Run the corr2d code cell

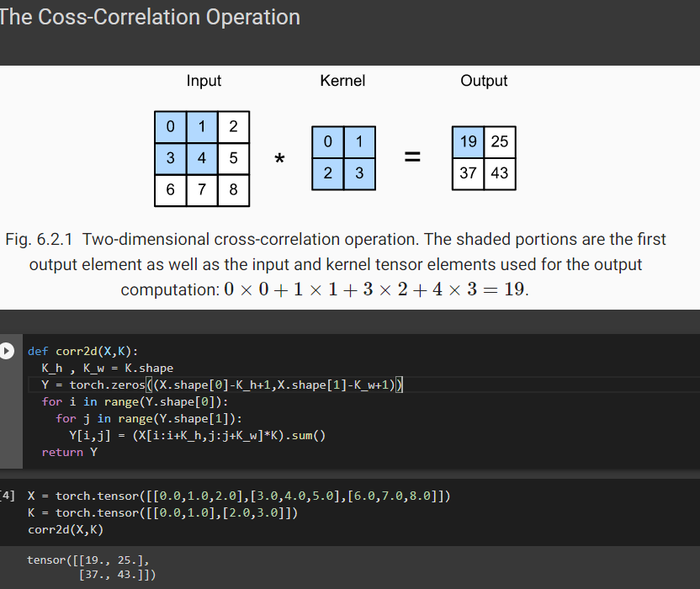coord(7,350)
